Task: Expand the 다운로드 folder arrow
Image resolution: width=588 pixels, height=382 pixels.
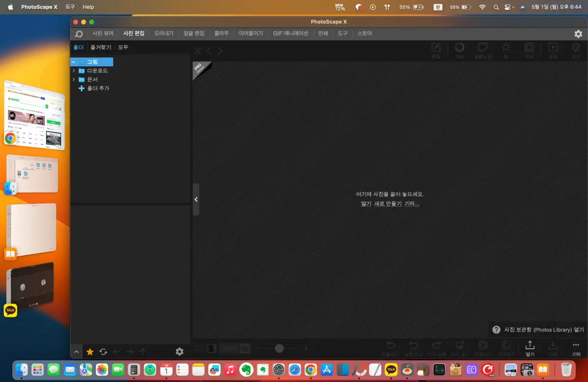Action: coord(73,71)
